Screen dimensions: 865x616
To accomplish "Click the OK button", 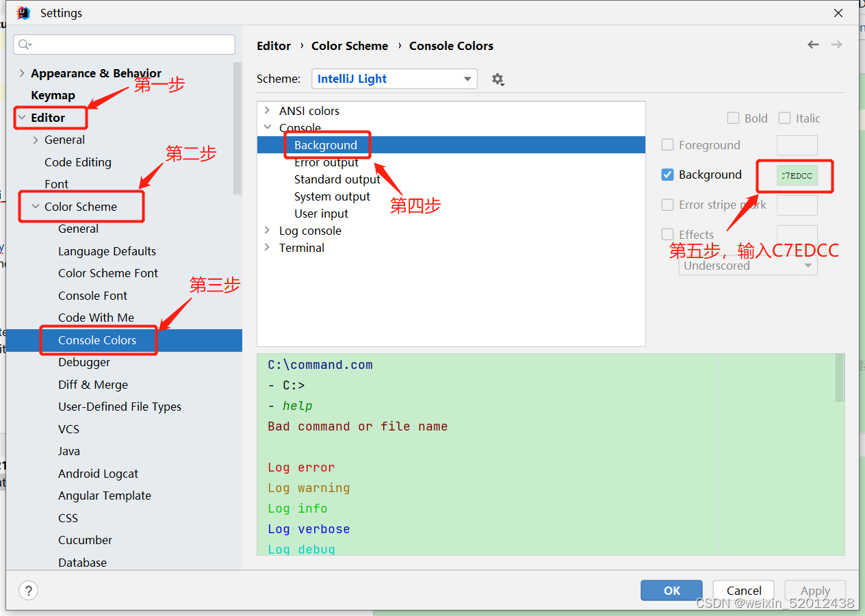I will (x=671, y=591).
